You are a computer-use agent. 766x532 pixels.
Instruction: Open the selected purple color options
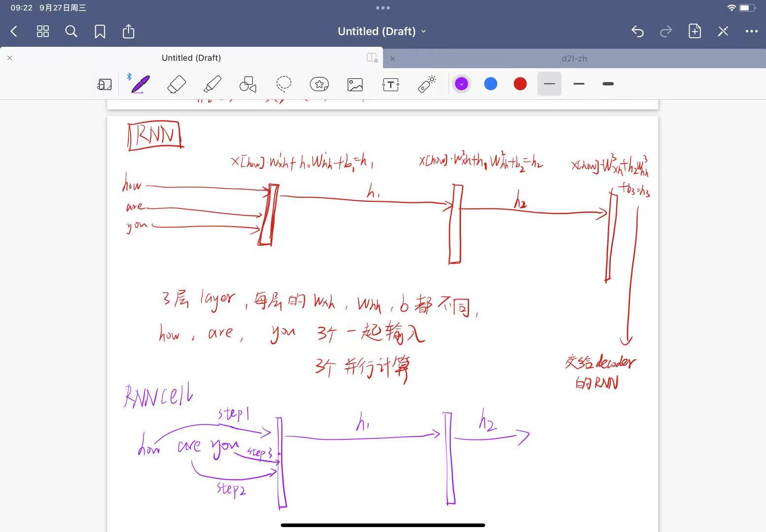pyautogui.click(x=461, y=84)
